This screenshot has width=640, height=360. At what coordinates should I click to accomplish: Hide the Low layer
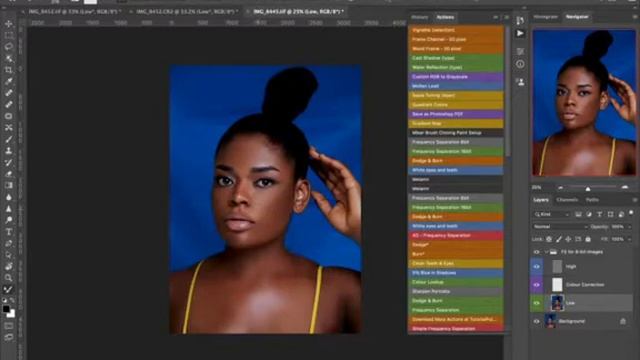[537, 303]
